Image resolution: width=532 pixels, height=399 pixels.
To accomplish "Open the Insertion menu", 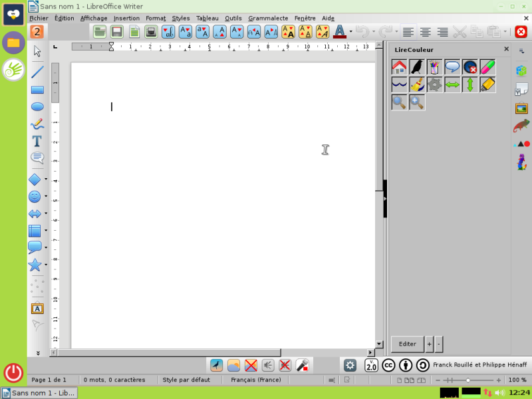I will 126,19.
